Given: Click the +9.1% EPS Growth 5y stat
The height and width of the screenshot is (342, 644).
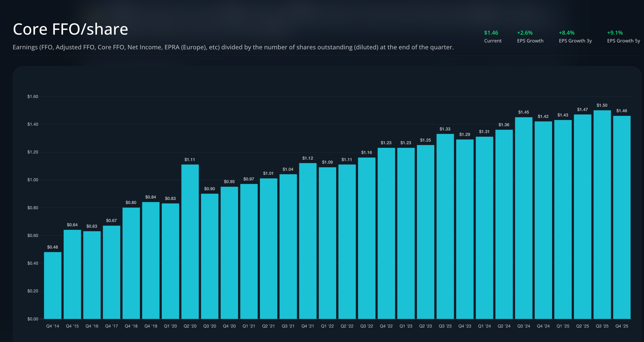Looking at the screenshot, I should pyautogui.click(x=615, y=33).
